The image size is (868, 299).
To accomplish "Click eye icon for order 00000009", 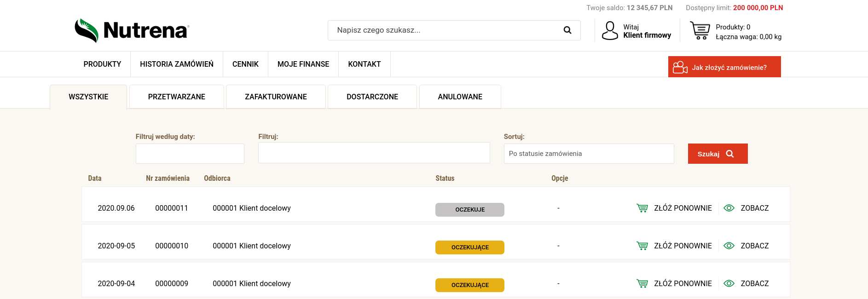I will coord(729,284).
